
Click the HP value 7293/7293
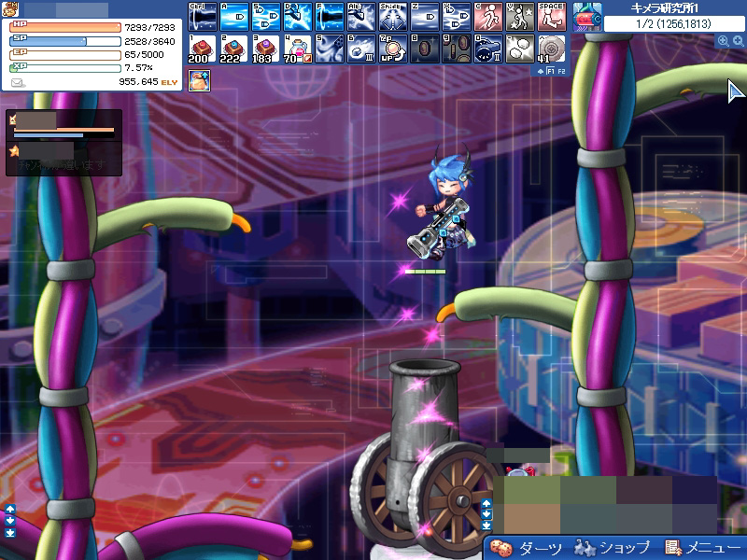click(149, 28)
